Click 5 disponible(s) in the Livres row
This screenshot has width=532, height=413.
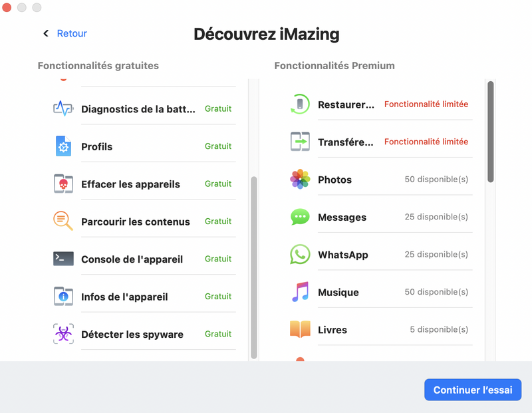(439, 329)
